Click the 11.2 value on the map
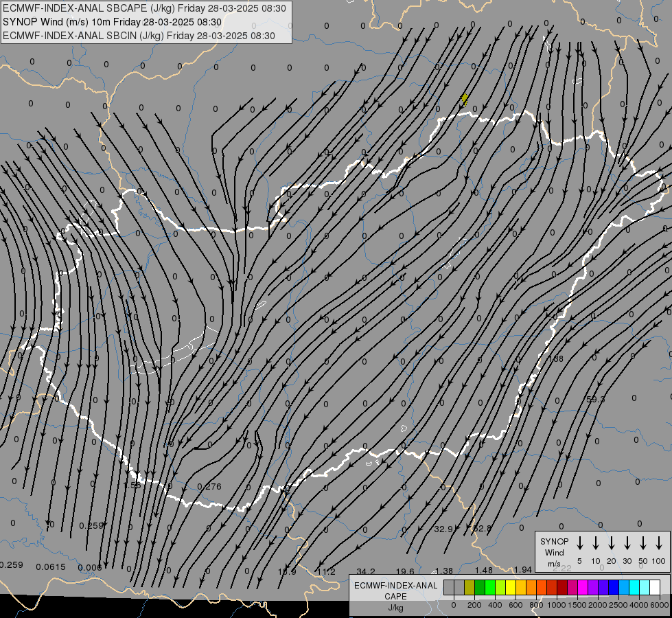 [326, 572]
